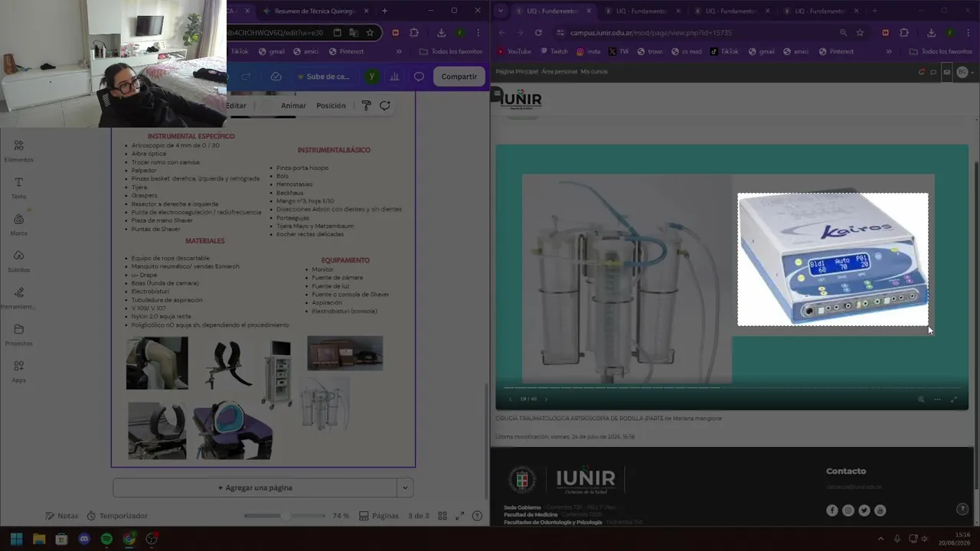Screen dimensions: 980x551
Task: Open IUNIR messages chat bubble icon
Action: tap(933, 72)
